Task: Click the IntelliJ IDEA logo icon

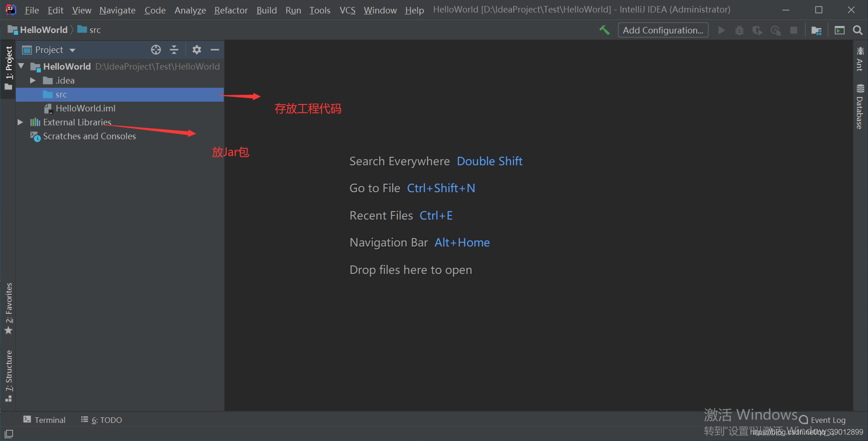Action: click(11, 9)
